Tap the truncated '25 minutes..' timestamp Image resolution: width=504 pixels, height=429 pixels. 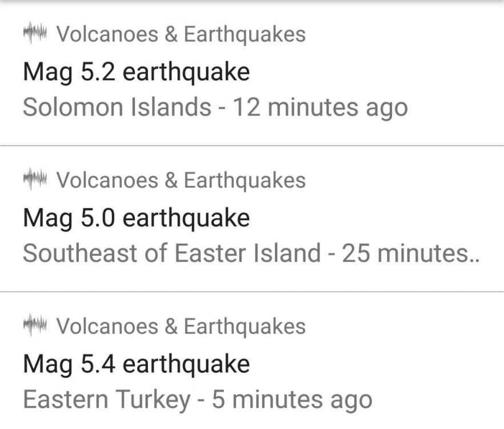coord(410,253)
